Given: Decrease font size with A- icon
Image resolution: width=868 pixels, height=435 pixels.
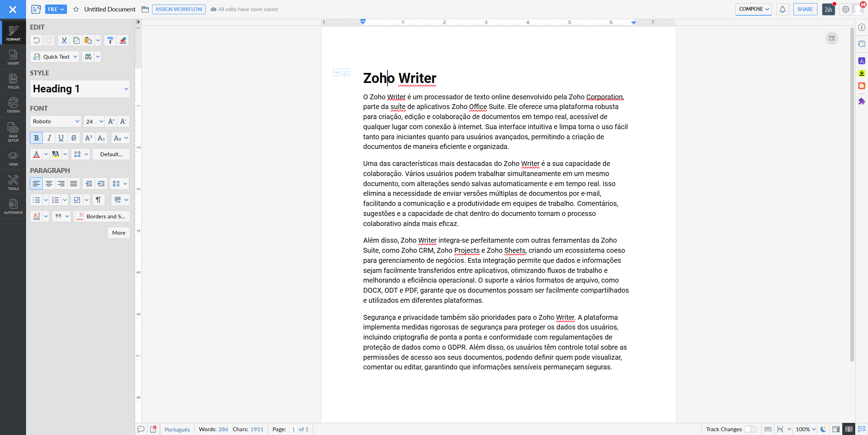Looking at the screenshot, I should 123,121.
